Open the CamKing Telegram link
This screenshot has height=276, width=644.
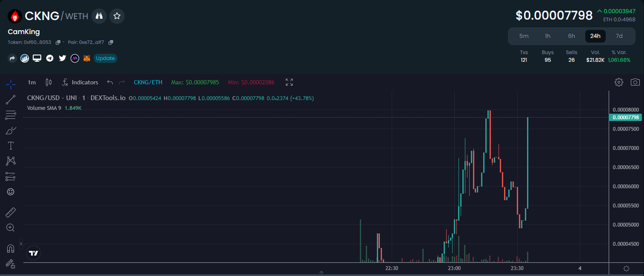click(50, 58)
